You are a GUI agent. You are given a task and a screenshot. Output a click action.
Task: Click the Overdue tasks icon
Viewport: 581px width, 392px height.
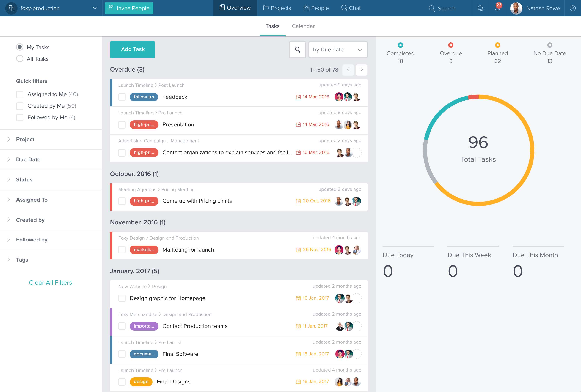[x=450, y=45]
